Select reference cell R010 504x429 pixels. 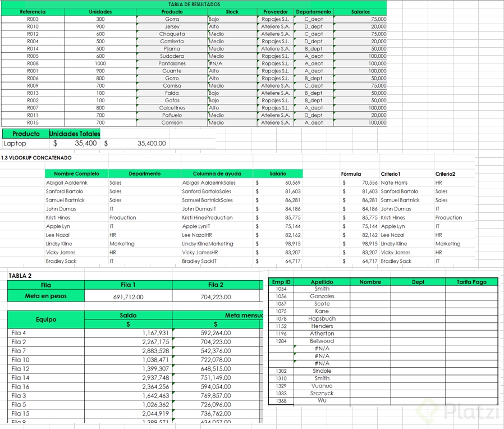33,27
